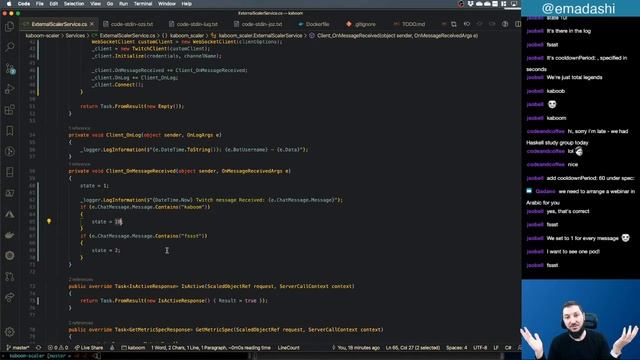Click the git blame 'You, 18 minutes ago' entry
The image size is (640, 360).
[356, 348]
